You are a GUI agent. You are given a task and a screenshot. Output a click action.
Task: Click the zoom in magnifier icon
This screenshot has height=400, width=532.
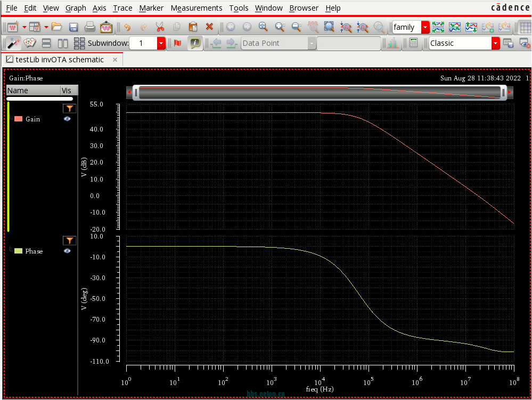tap(280, 27)
